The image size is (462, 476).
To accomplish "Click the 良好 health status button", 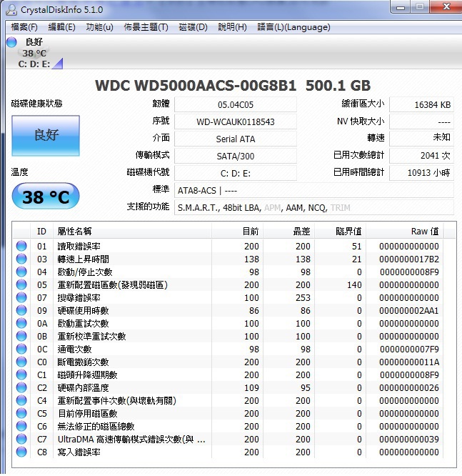I will click(x=45, y=136).
